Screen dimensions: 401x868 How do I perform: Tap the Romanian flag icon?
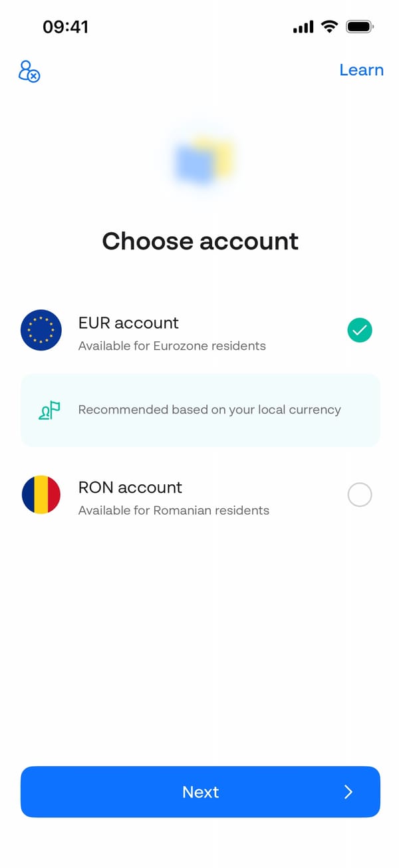[x=41, y=495]
